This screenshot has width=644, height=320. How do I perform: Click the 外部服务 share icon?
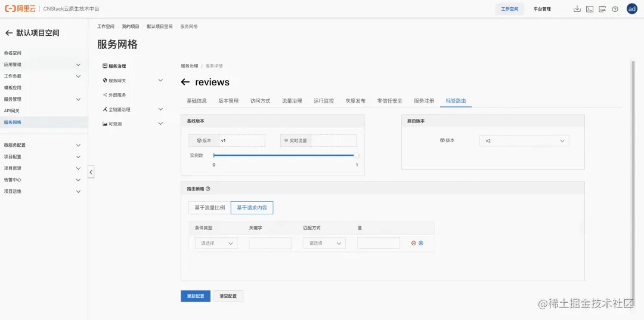(x=105, y=94)
